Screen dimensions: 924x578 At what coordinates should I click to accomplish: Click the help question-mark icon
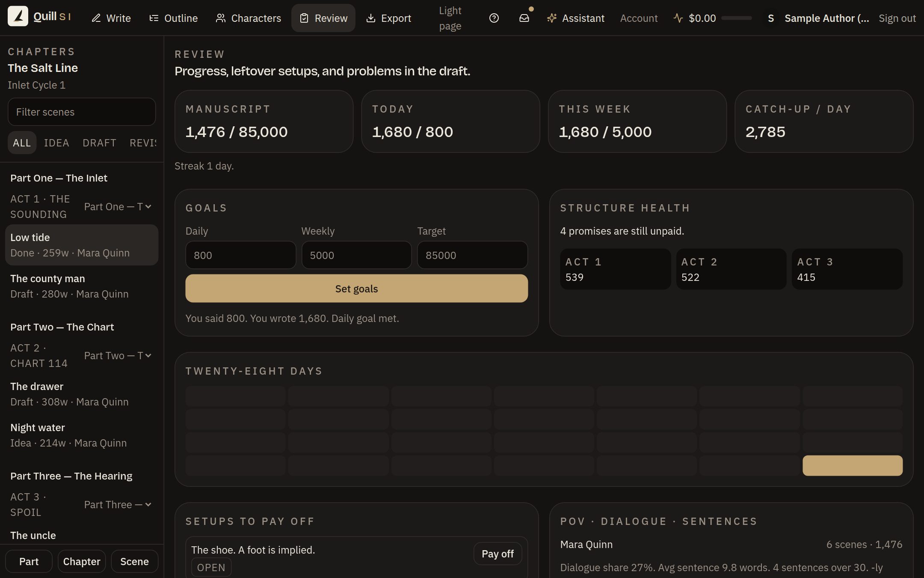[x=494, y=18]
